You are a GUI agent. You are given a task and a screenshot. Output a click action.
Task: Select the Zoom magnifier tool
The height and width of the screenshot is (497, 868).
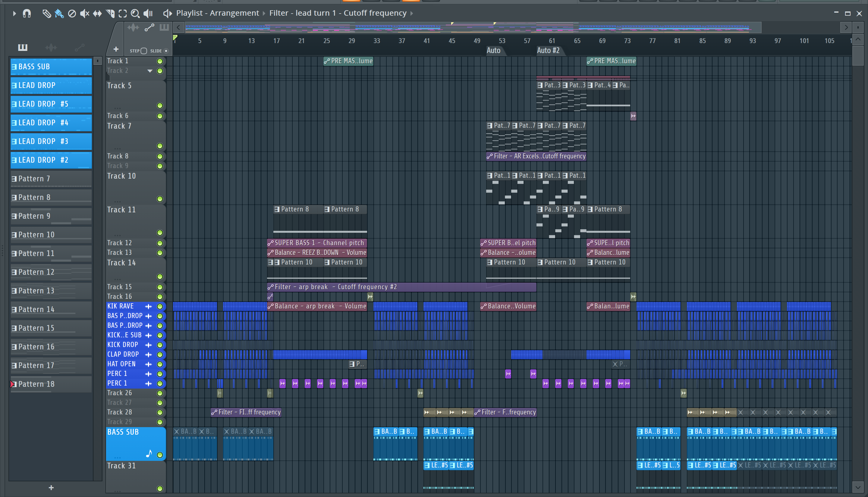tap(135, 13)
